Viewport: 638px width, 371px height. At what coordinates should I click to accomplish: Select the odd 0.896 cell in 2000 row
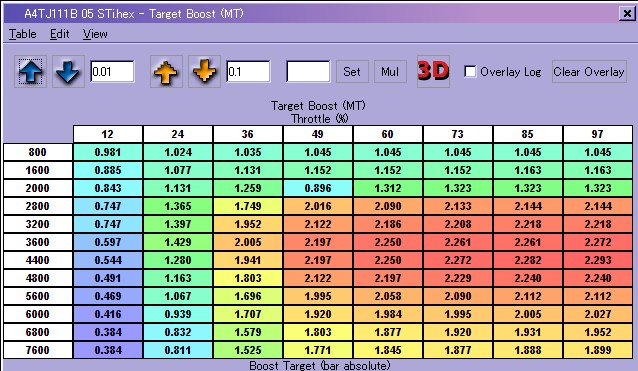click(318, 188)
